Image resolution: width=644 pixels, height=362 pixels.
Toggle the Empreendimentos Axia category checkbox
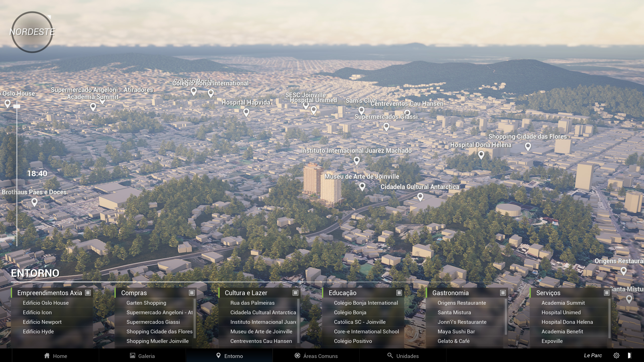pos(88,293)
